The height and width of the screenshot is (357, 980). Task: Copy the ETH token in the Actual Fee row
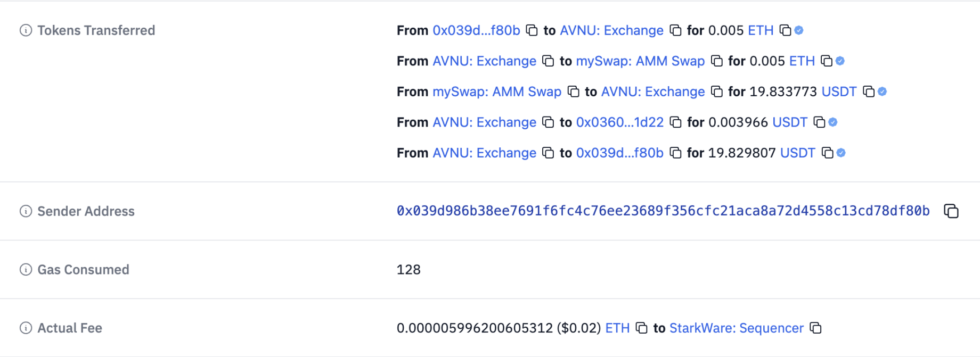[x=642, y=328]
